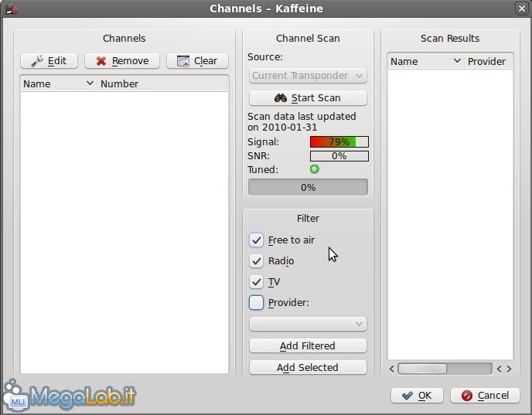Click the Edit button with wrench icon

point(49,61)
